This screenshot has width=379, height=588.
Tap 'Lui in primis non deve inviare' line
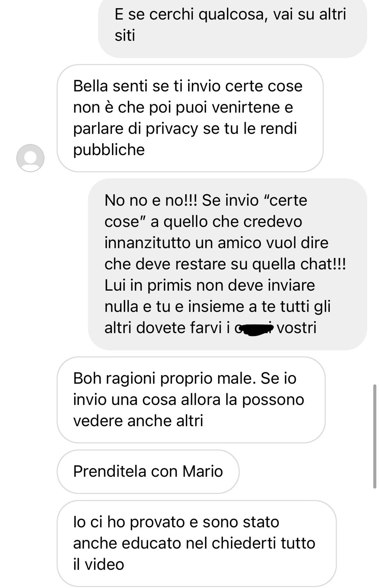210,286
